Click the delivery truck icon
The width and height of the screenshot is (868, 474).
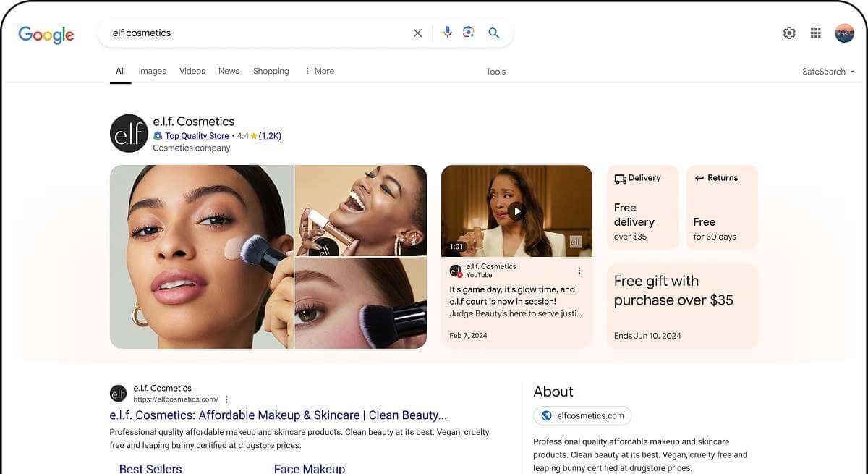[620, 178]
